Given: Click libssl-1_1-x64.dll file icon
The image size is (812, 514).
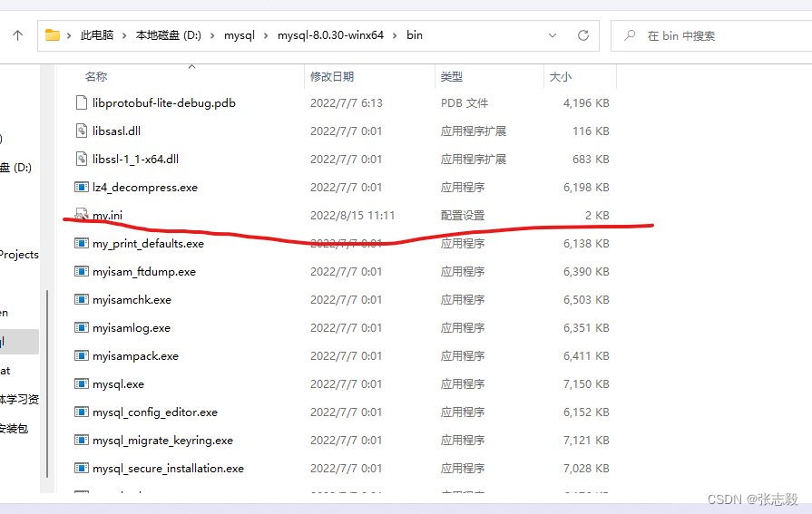Looking at the screenshot, I should point(82,159).
